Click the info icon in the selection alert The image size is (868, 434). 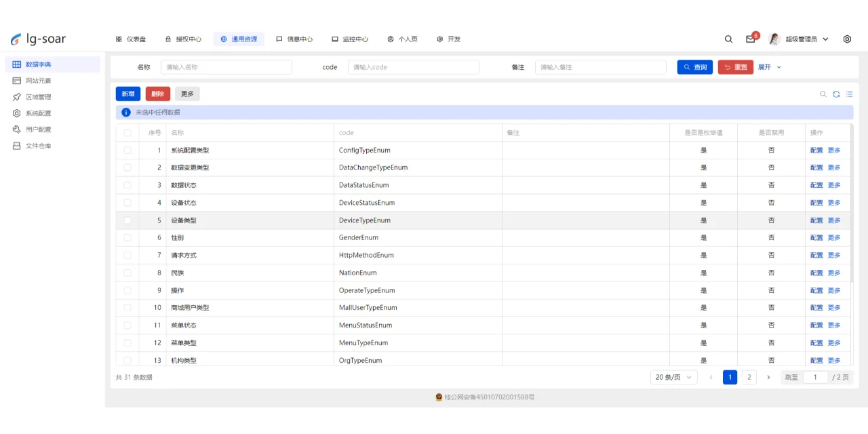coord(126,113)
